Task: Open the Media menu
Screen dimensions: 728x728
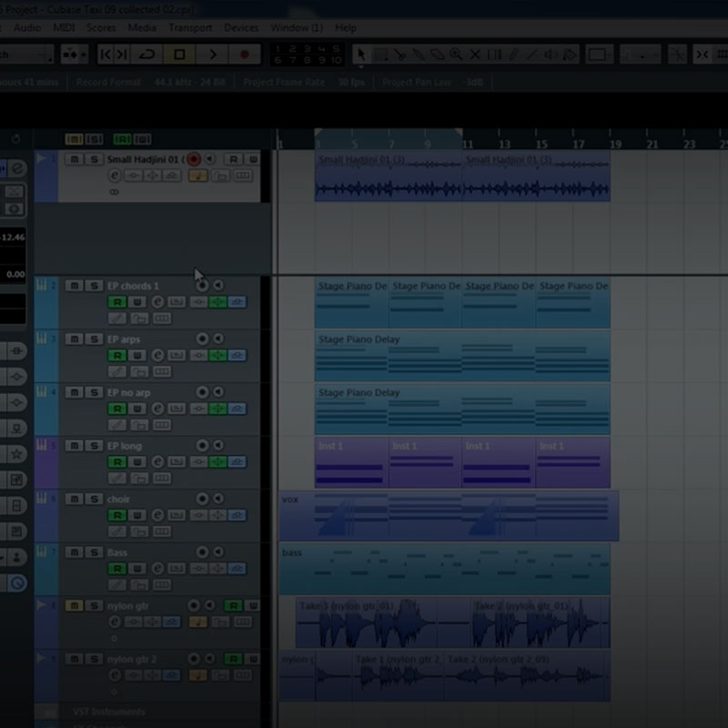Action: point(142,28)
